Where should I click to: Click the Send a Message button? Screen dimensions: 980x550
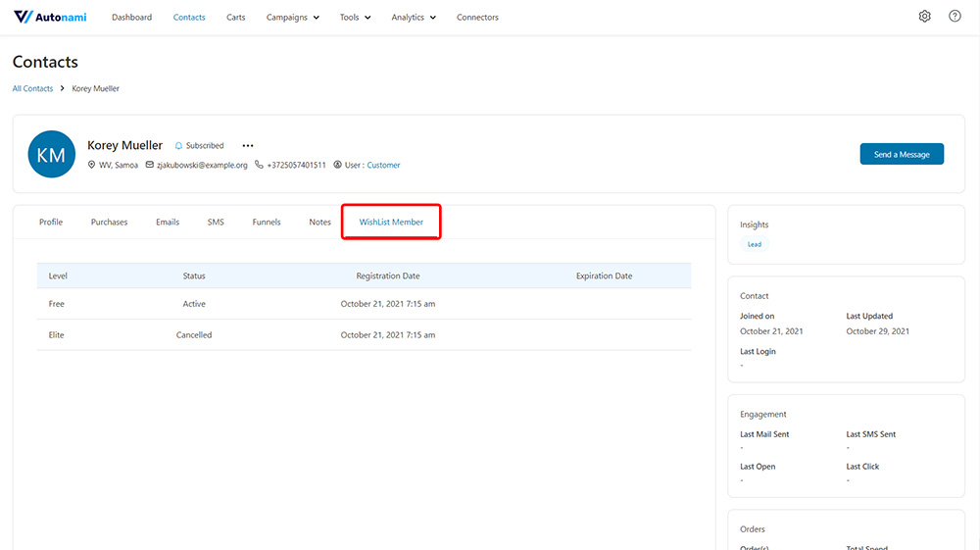coord(902,154)
